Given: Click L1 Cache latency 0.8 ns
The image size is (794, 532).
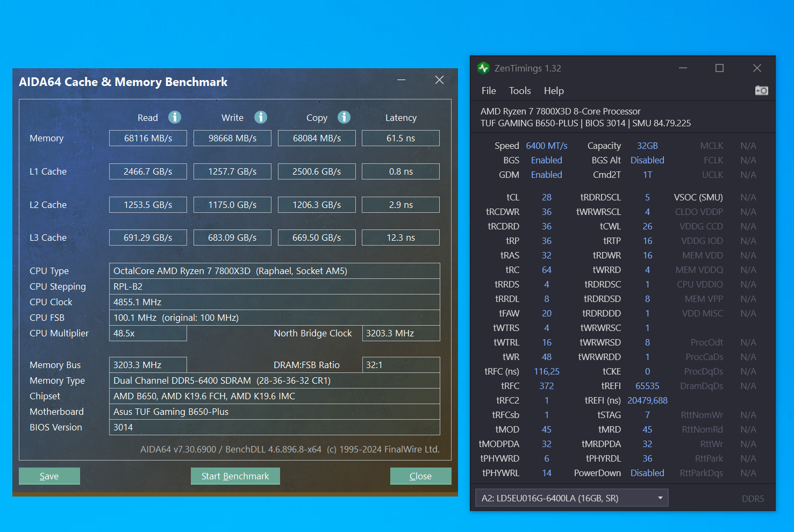Looking at the screenshot, I should 401,171.
